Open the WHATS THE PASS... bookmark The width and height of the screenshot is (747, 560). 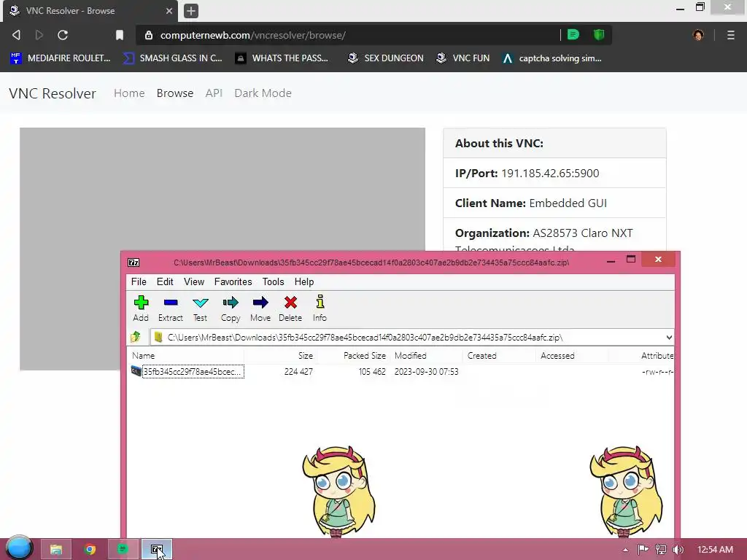282,58
